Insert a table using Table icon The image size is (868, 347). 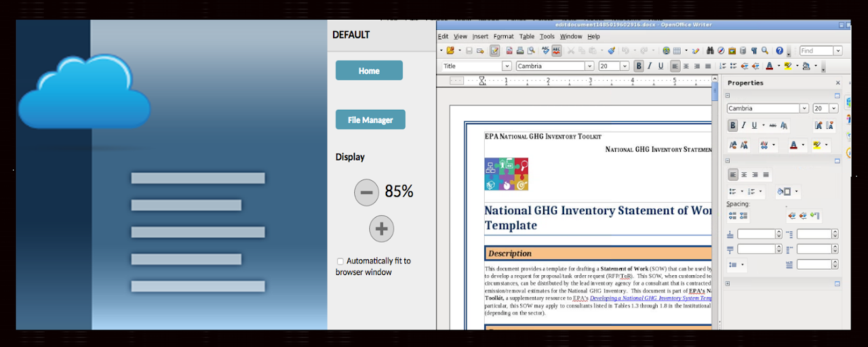pos(677,50)
